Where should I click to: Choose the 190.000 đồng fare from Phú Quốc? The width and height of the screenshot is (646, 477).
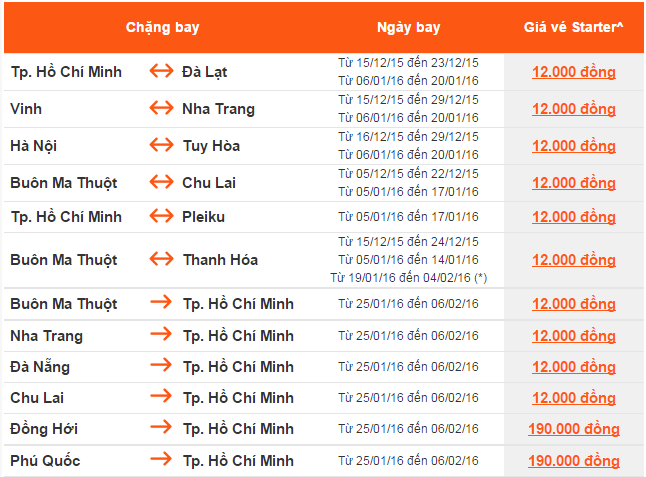pyautogui.click(x=573, y=461)
